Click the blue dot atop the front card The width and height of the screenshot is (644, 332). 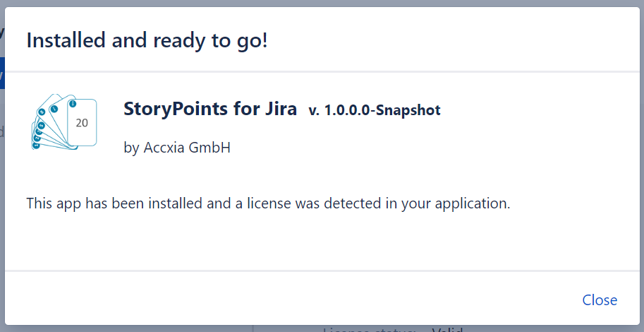point(72,105)
